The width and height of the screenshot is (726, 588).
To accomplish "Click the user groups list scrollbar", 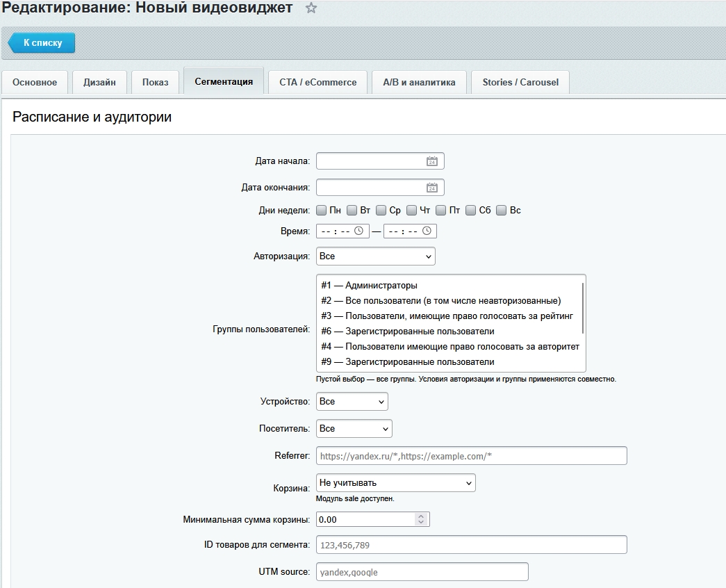I will 582,308.
